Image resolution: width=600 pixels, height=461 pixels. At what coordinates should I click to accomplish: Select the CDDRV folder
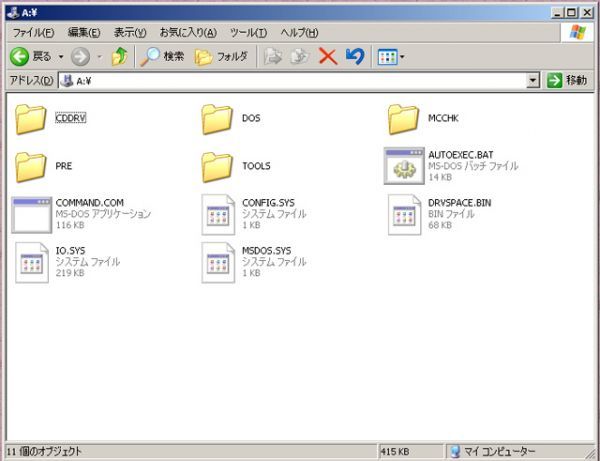coord(32,119)
